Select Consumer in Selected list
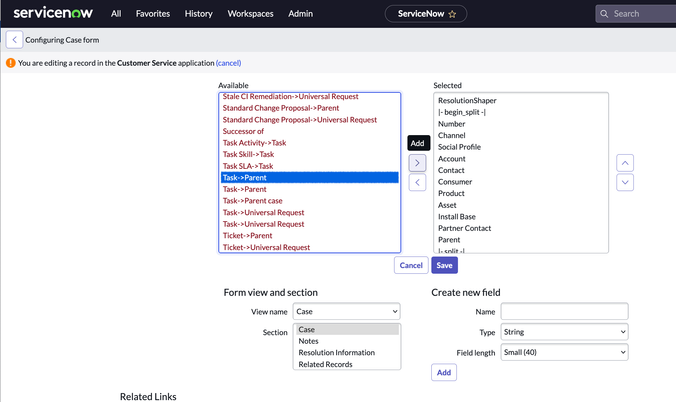This screenshot has height=402, width=676. 521,182
